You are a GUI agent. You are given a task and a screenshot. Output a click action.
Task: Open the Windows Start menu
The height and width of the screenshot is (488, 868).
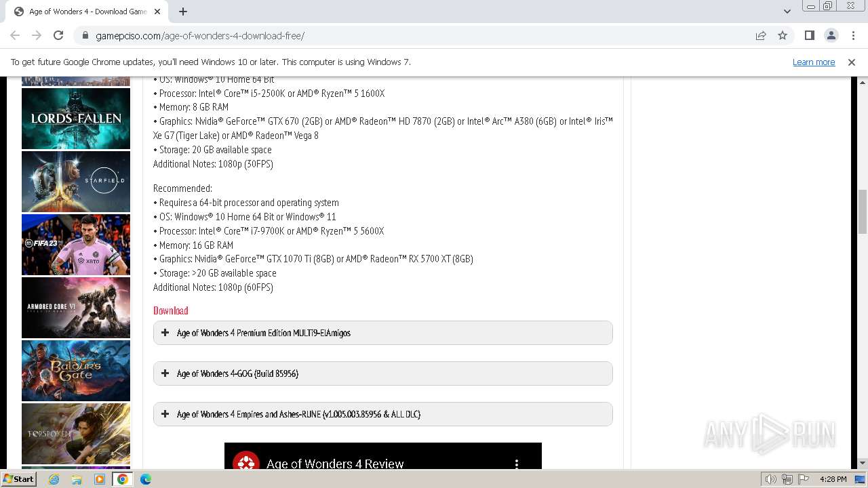click(x=18, y=479)
